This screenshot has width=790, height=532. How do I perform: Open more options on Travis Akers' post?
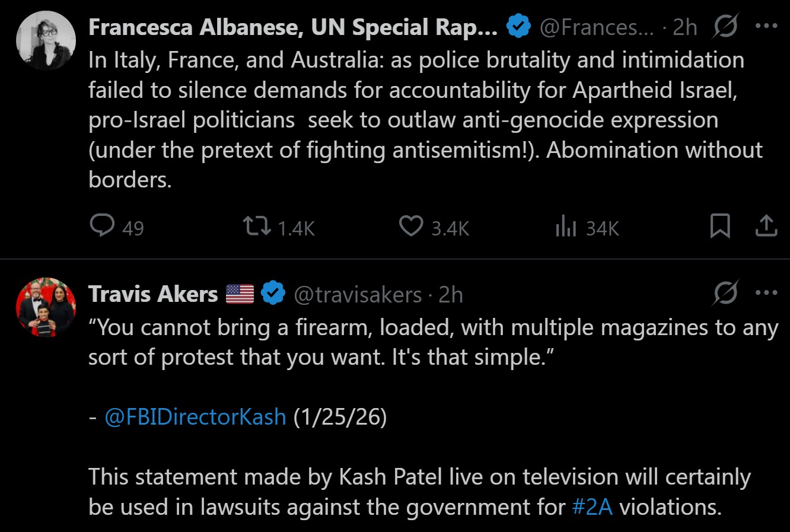tap(766, 293)
